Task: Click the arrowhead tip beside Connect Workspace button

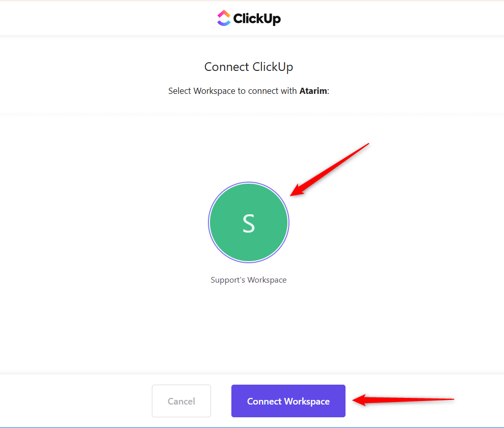Action: pyautogui.click(x=355, y=400)
